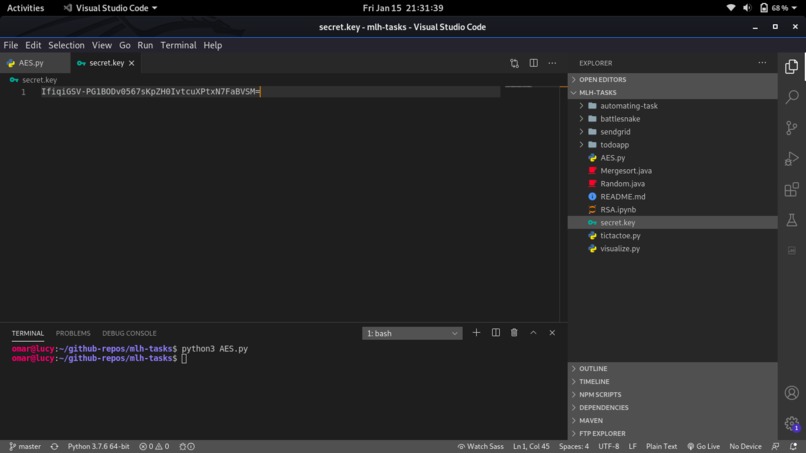806x453 pixels.
Task: Open the system volume indicator
Action: 747,8
